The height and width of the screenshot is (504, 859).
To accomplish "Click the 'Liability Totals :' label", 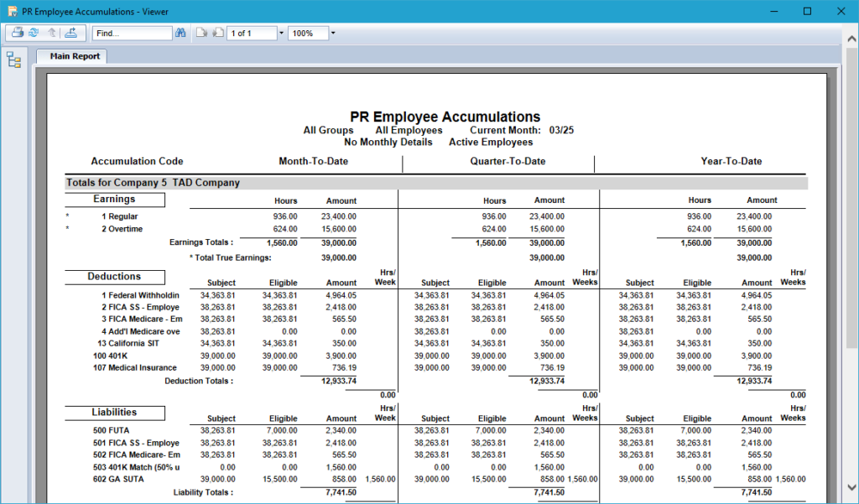I will coord(203,492).
